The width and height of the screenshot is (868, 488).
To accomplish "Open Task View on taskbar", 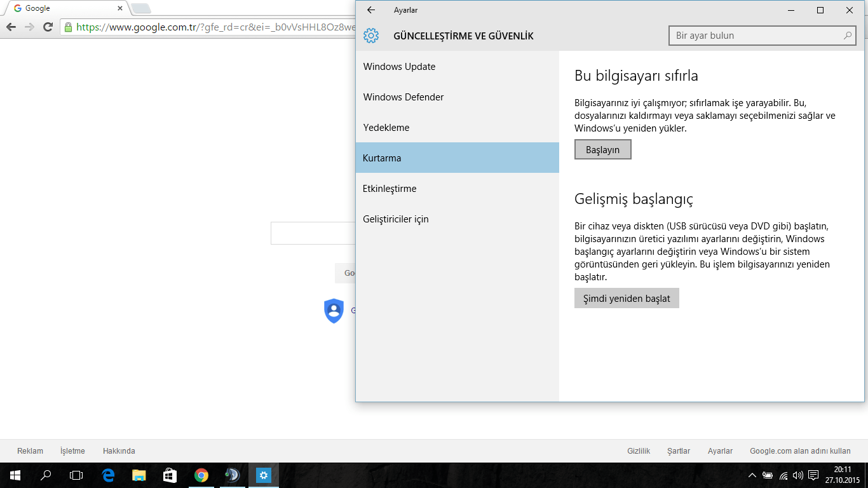I will click(76, 475).
